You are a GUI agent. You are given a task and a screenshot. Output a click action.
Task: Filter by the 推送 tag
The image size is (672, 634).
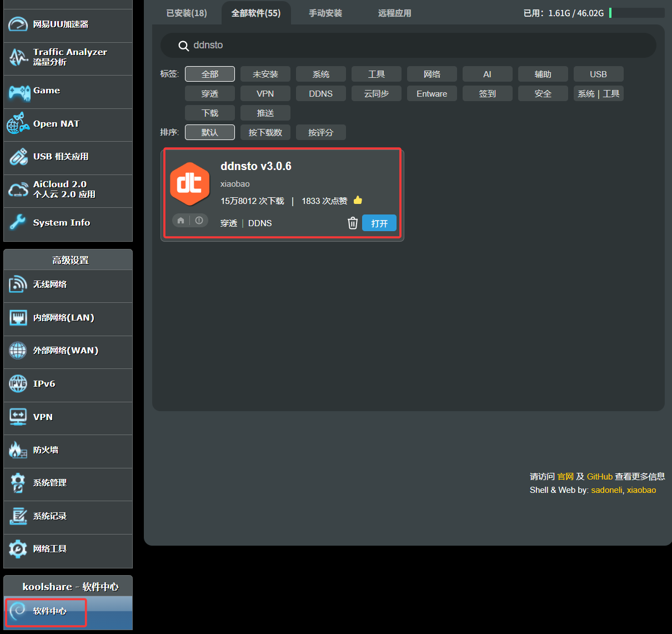(x=265, y=113)
